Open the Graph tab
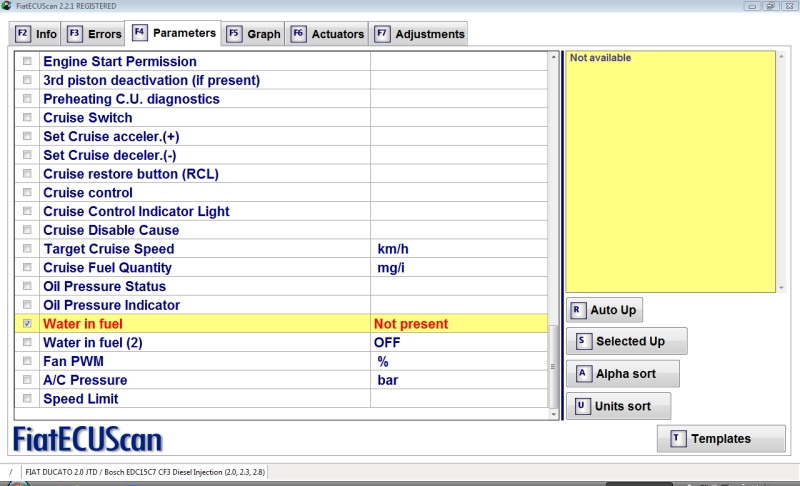The width and height of the screenshot is (800, 486). [x=254, y=34]
